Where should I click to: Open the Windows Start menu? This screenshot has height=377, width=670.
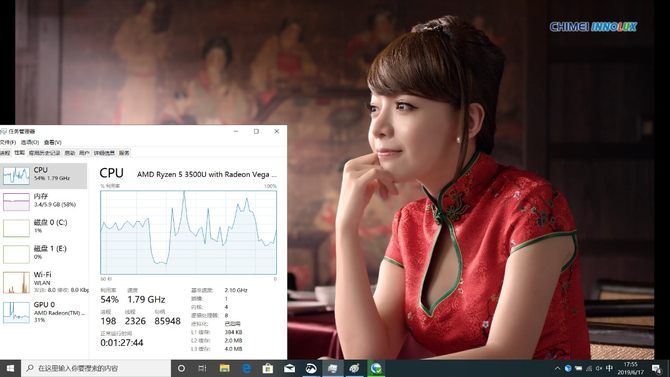[10, 368]
